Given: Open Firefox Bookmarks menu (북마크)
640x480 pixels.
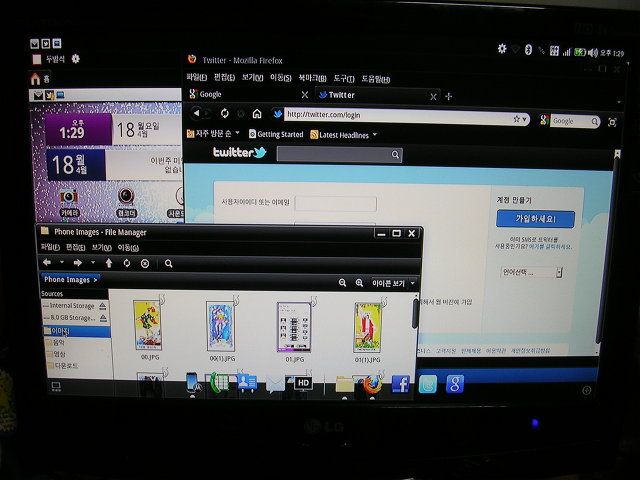Looking at the screenshot, I should point(312,78).
